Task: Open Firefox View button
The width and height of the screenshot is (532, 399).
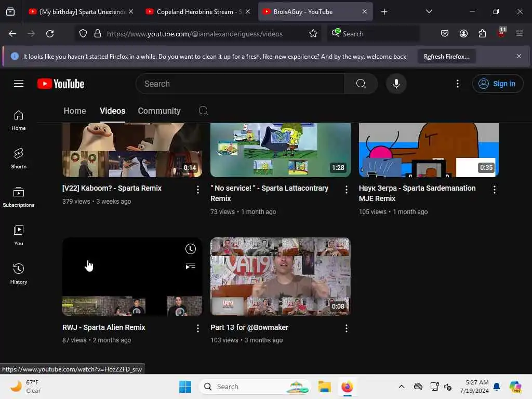Action: (x=10, y=11)
